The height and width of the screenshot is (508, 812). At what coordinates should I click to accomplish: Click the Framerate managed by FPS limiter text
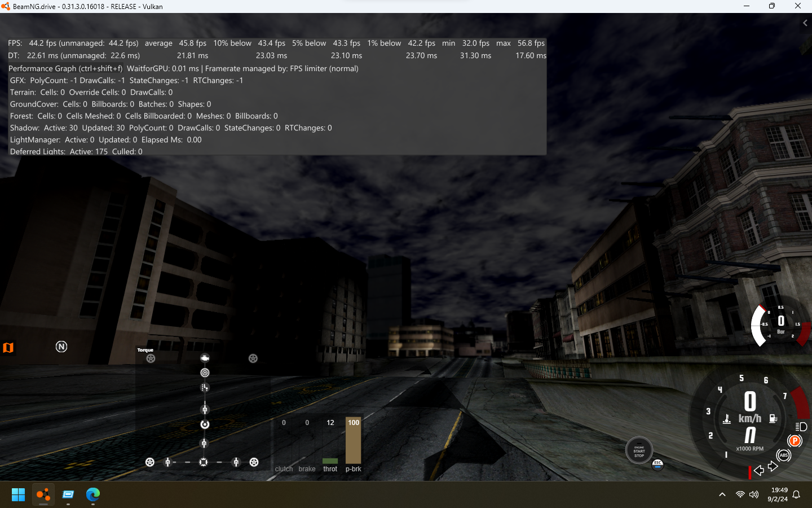click(x=282, y=68)
